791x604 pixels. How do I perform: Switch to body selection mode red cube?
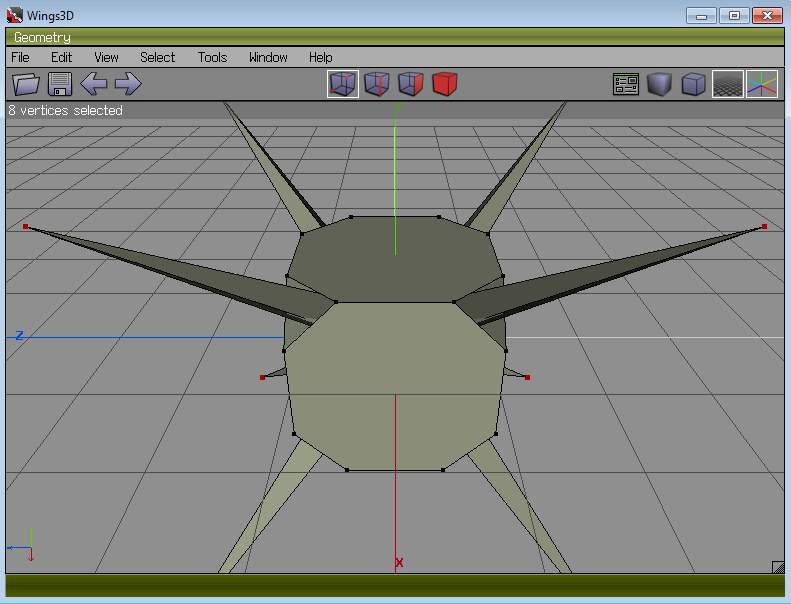445,84
